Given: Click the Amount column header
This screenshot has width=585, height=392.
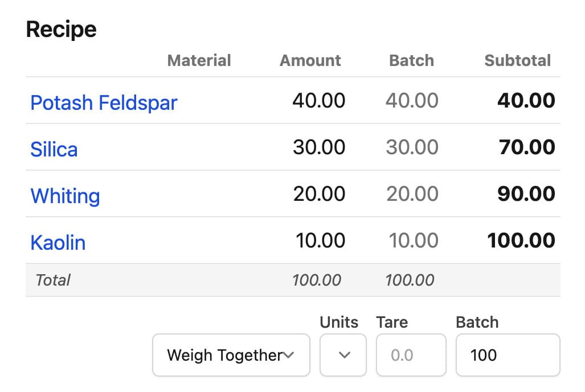Looking at the screenshot, I should pyautogui.click(x=310, y=61).
